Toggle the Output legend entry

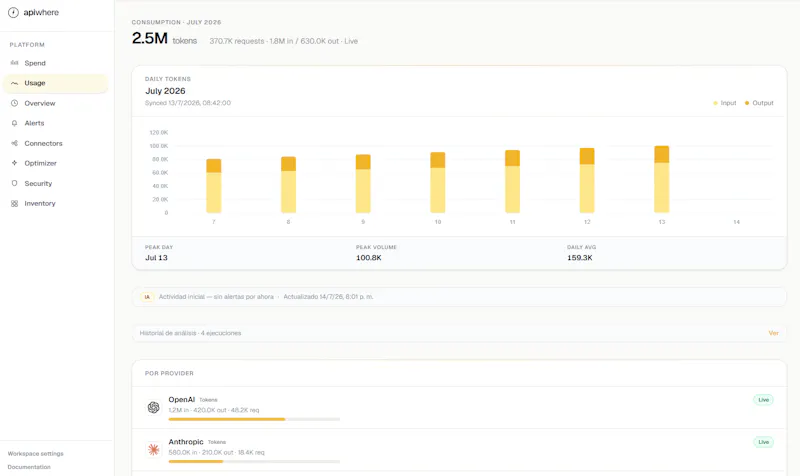pyautogui.click(x=759, y=103)
